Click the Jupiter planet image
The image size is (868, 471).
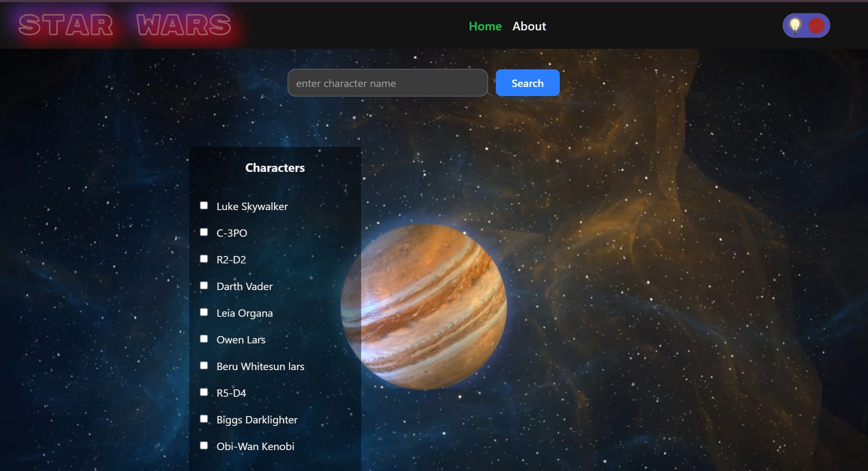pos(424,306)
